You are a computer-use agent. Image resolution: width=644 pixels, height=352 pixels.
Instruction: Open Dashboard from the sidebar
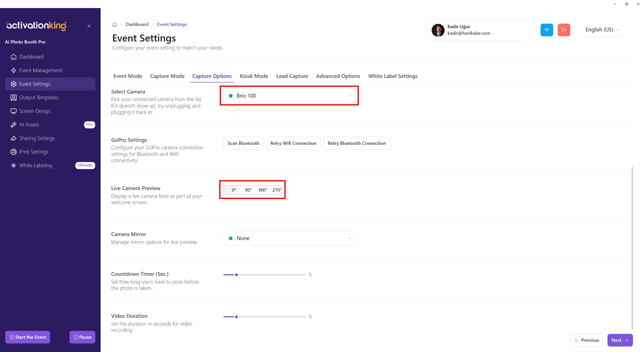click(x=31, y=57)
